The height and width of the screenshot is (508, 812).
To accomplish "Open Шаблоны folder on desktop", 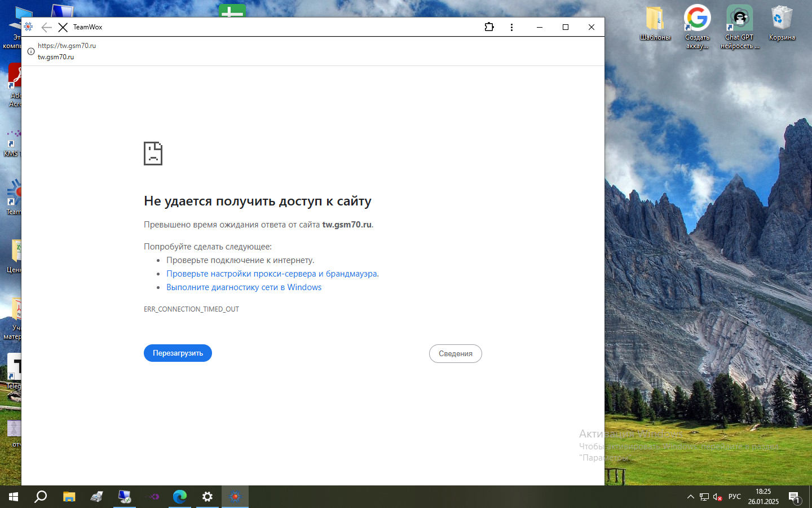I will pyautogui.click(x=655, y=23).
